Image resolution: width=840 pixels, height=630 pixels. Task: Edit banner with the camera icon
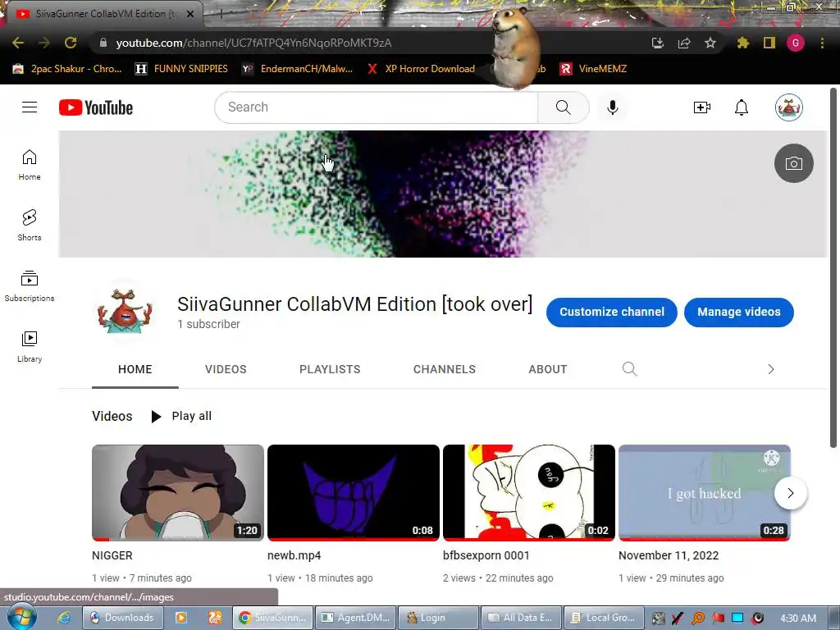[x=794, y=163]
